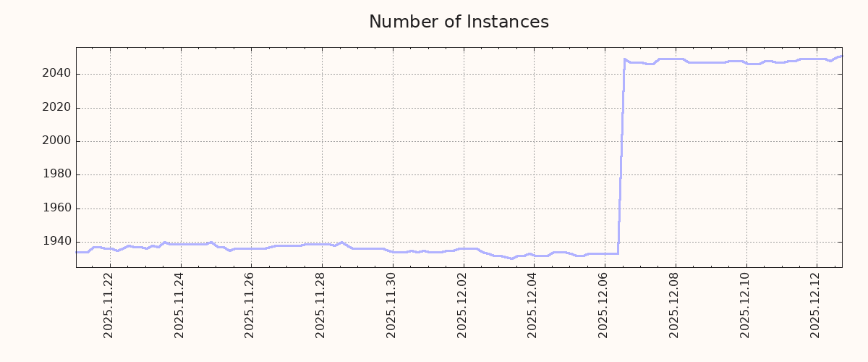
Task: Click the 2025.11.28 x-axis date
Action: [321, 306]
